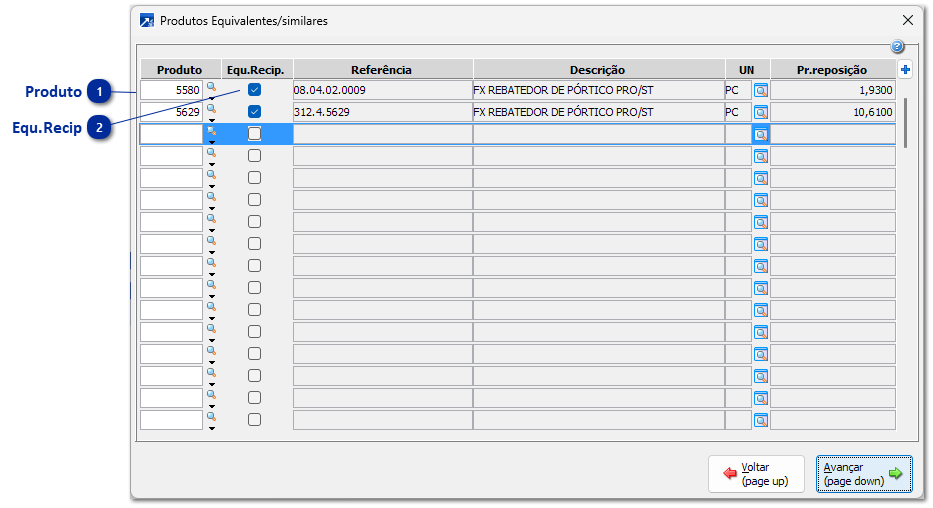Click the PC unit cell in 5629 row

738,112
